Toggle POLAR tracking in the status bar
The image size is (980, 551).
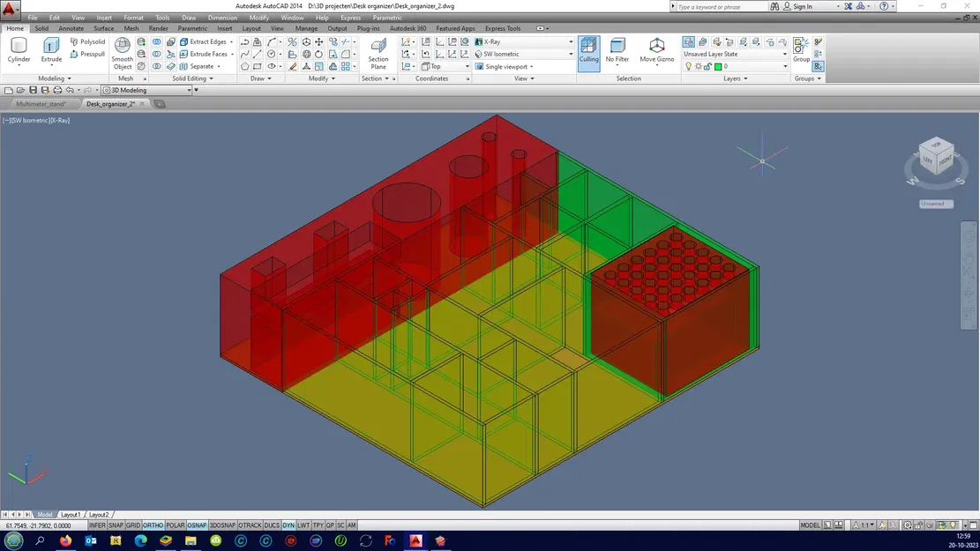click(x=175, y=525)
